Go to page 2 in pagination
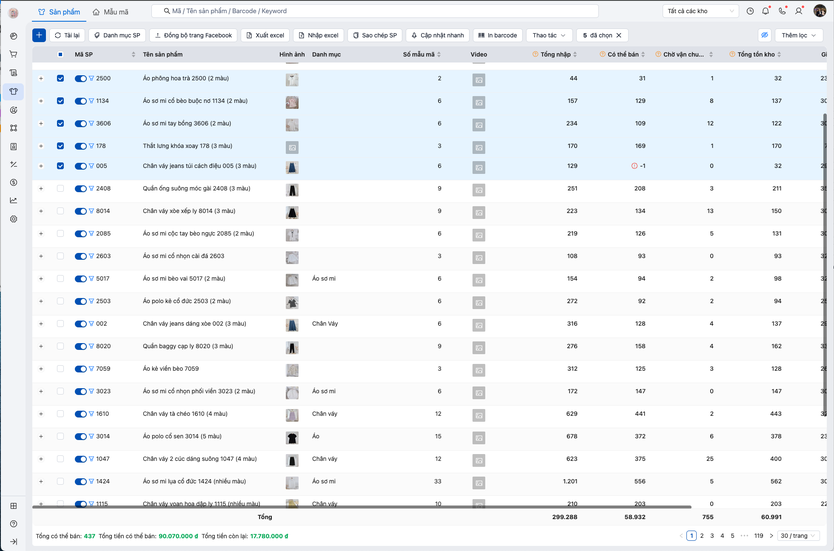This screenshot has height=551, width=834. click(x=702, y=536)
